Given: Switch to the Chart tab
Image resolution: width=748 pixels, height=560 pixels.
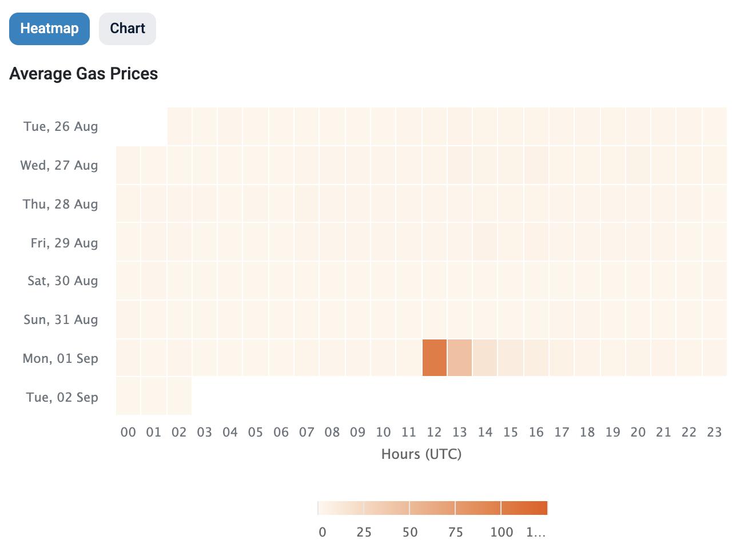Looking at the screenshot, I should pos(128,29).
